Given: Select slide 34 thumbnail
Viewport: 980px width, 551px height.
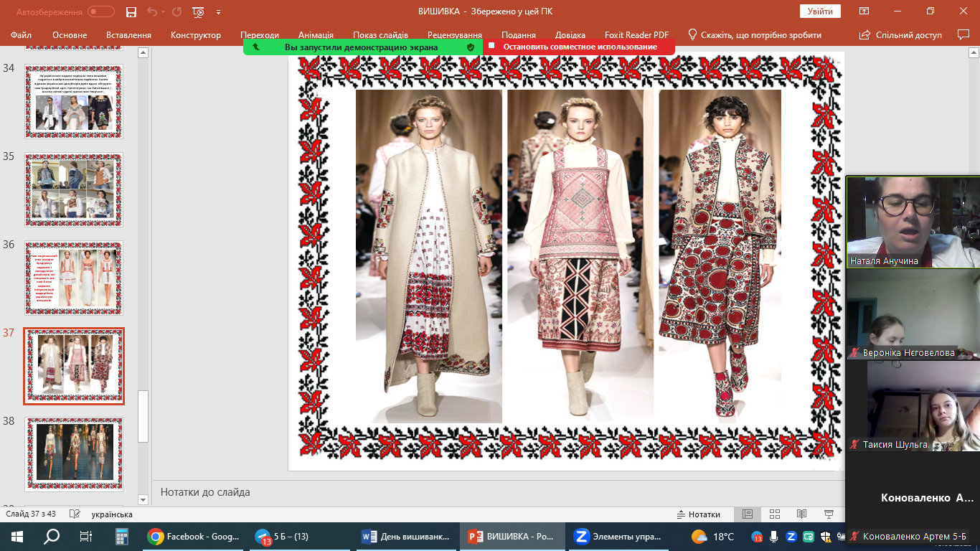Looking at the screenshot, I should pos(74,101).
